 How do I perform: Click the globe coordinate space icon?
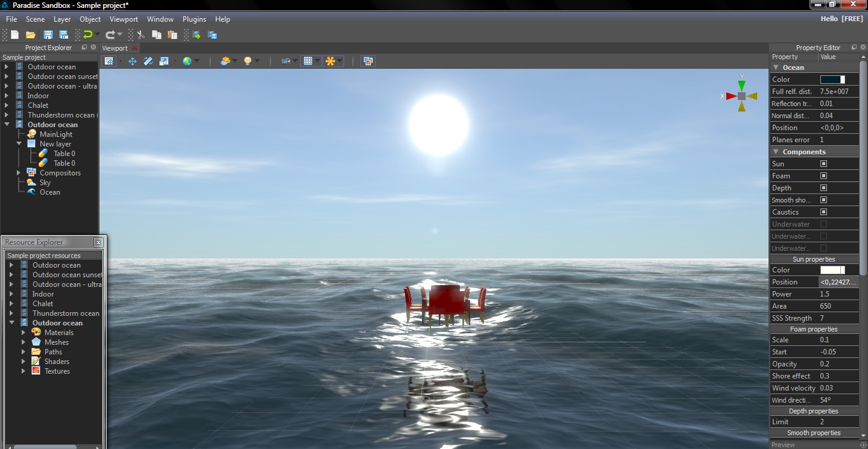click(187, 61)
